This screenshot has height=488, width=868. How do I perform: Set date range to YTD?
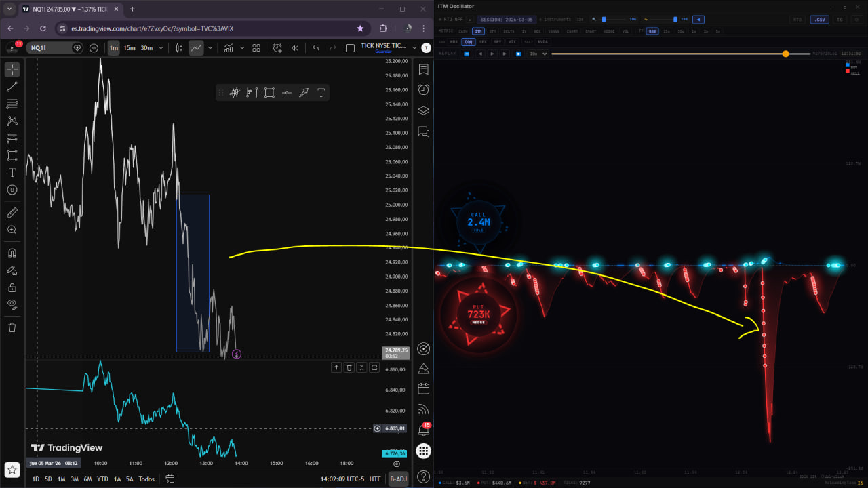102,479
